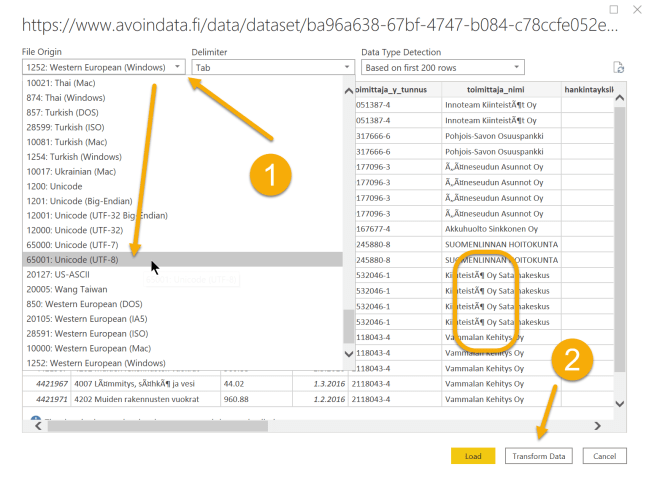Screen dimensions: 649x486
Task: Click the encoding list scrollbar thumb
Action: pyautogui.click(x=348, y=325)
